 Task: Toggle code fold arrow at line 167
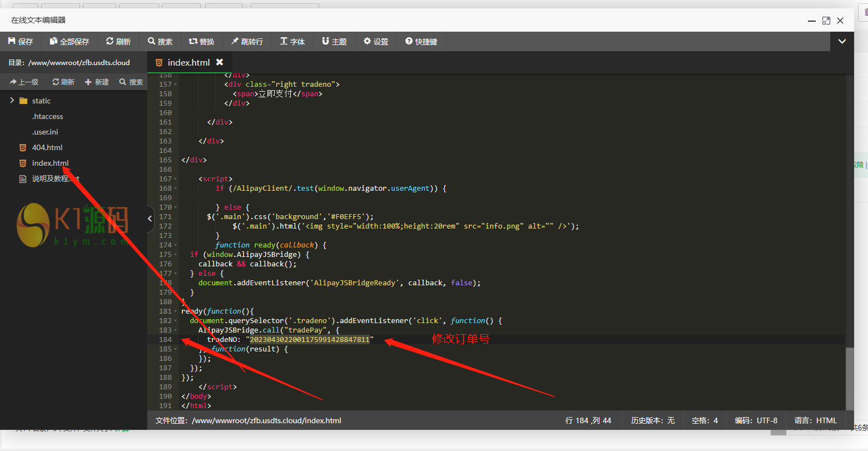click(x=176, y=179)
